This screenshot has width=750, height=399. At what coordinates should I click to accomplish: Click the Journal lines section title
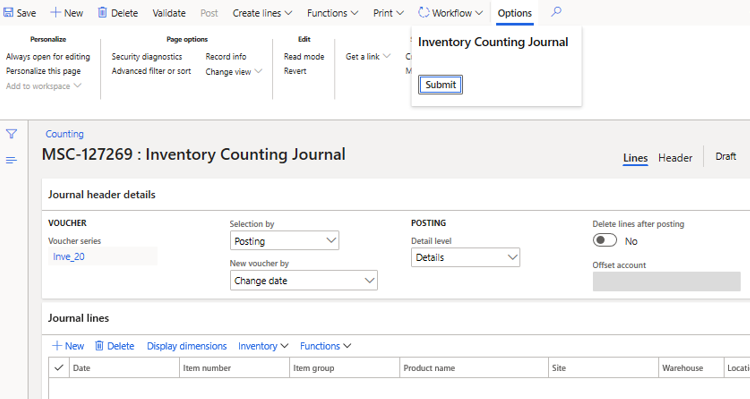pos(78,318)
